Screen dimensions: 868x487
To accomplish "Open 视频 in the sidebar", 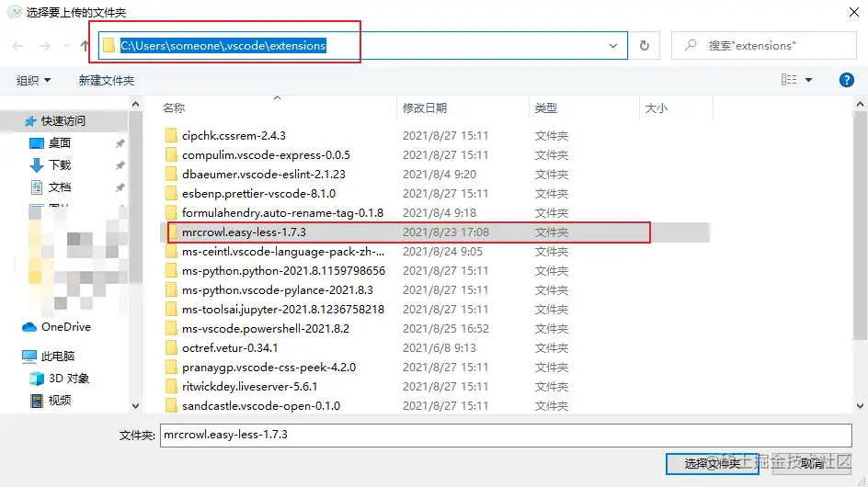I will point(59,400).
